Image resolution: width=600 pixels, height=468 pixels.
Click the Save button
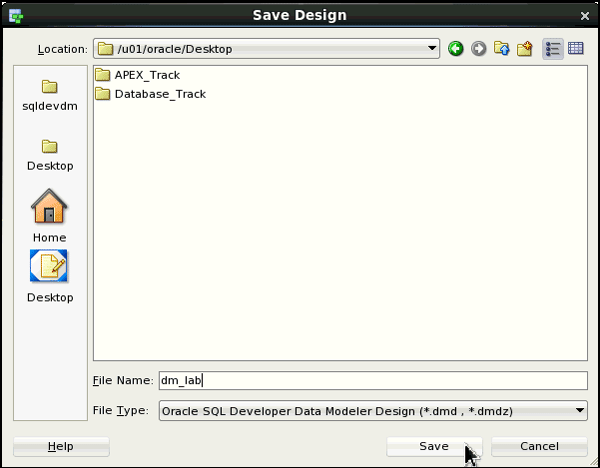click(434, 446)
